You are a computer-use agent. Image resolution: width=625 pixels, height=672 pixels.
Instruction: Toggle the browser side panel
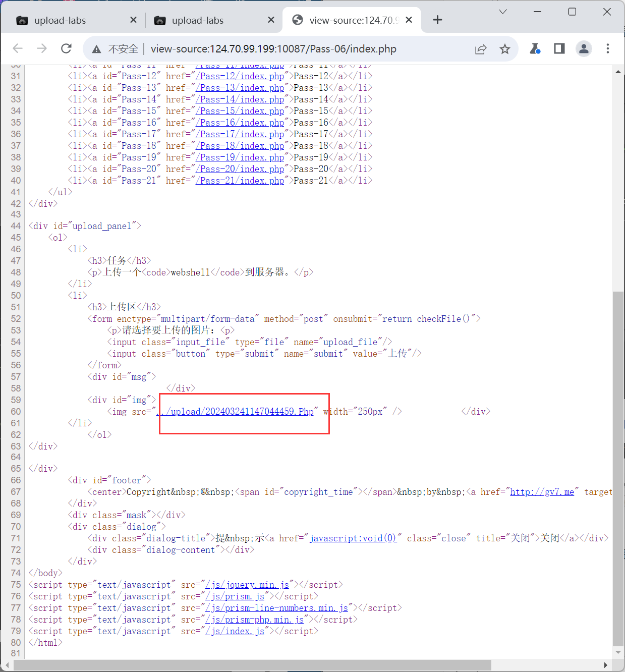coord(559,48)
